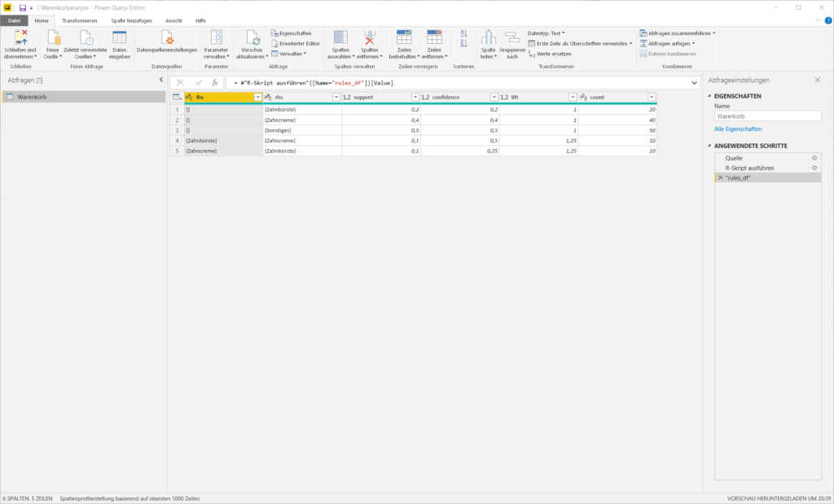Viewport: 834px width, 504px height.
Task: Click Parameter verwalten icon
Action: [x=217, y=37]
